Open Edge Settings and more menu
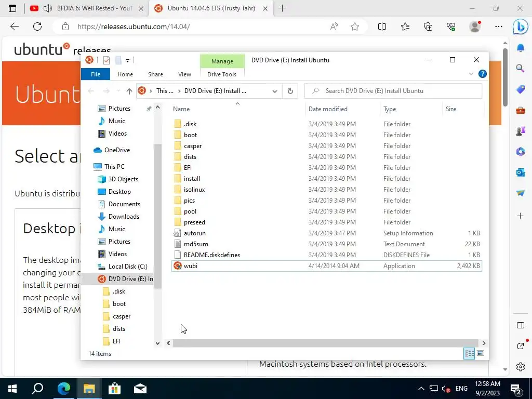 click(498, 26)
